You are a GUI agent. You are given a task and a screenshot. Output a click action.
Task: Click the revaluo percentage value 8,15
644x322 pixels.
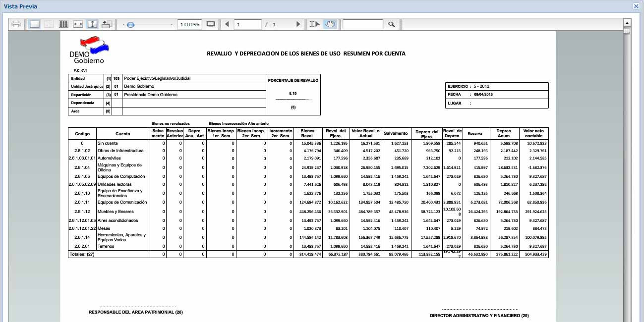[x=293, y=93]
